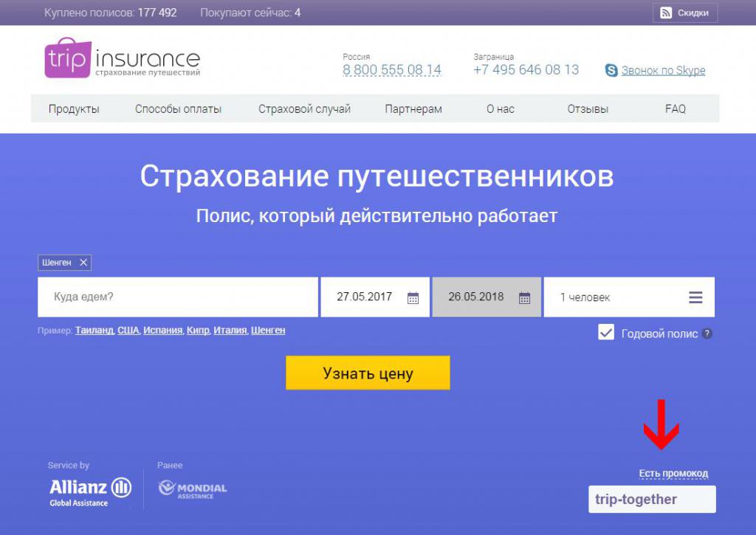The width and height of the screenshot is (756, 535).
Task: Click the Skype icon
Action: tap(611, 70)
